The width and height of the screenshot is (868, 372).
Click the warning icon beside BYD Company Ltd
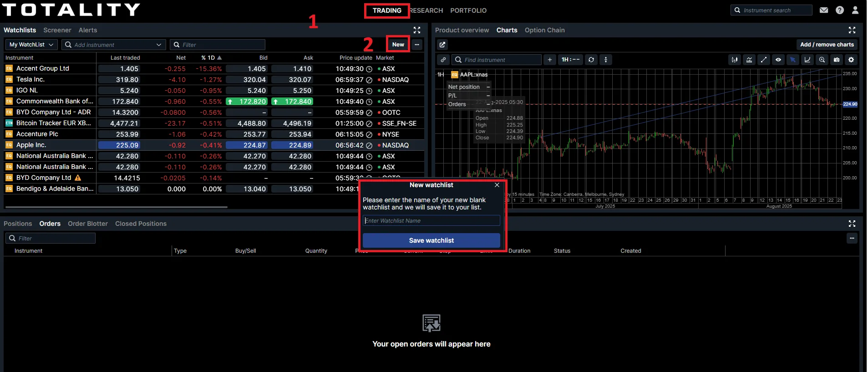[x=78, y=178]
